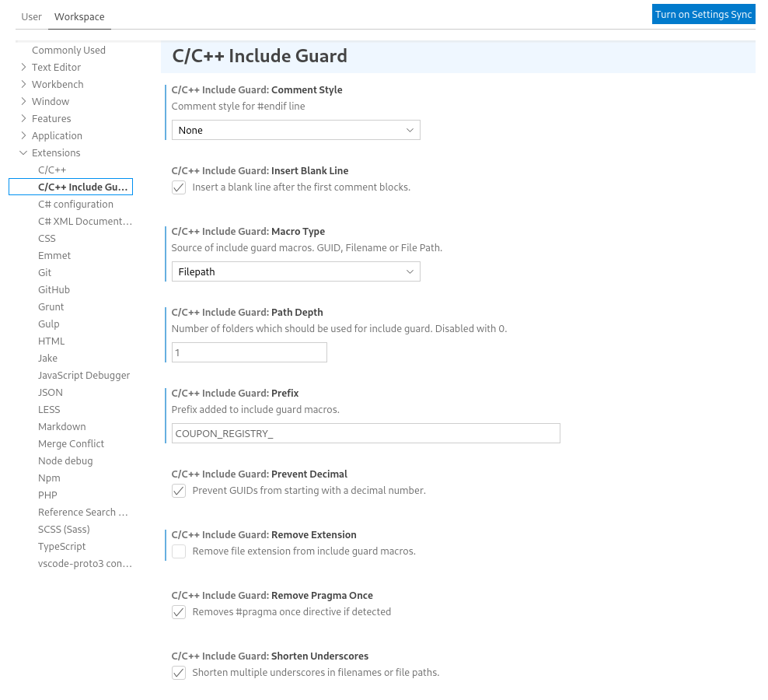
Task: Click the Path Depth input field
Action: tap(249, 352)
